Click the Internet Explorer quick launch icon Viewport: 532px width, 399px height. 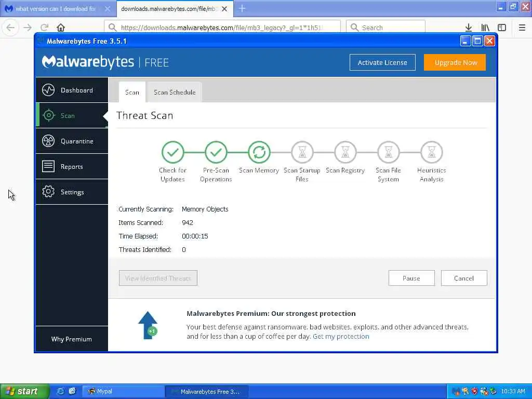[60, 391]
